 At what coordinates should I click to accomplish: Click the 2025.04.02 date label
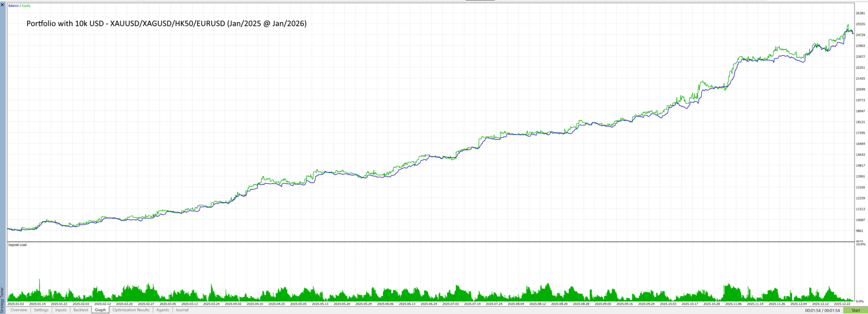[233, 304]
